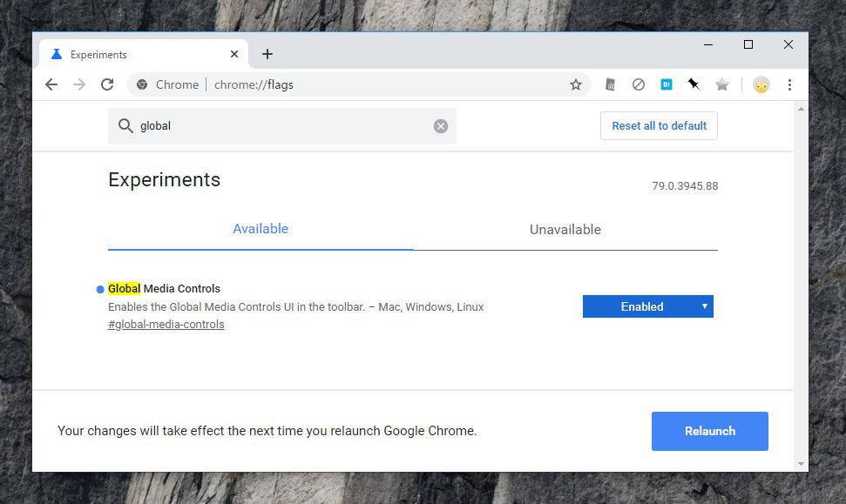
Task: Click the forward navigation arrow
Action: click(x=79, y=84)
